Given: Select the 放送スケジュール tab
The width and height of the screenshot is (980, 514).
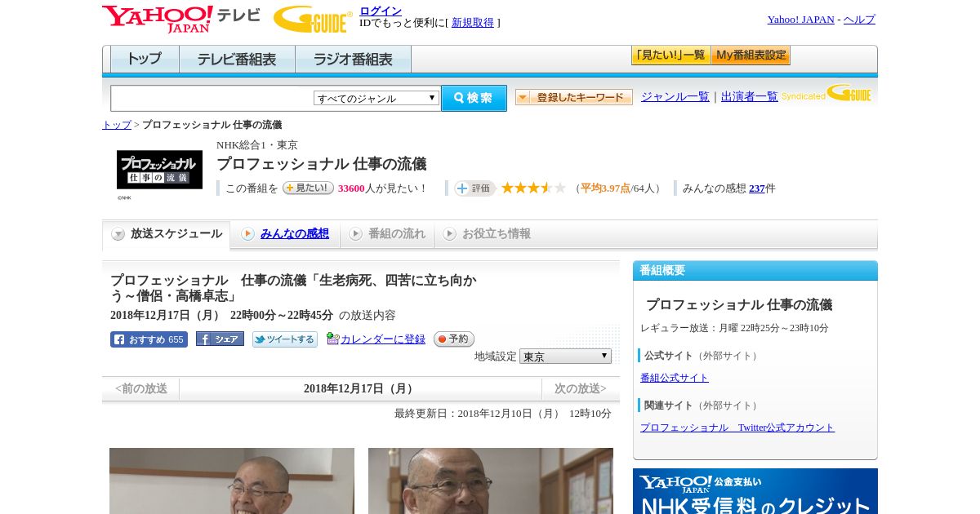Looking at the screenshot, I should 166,234.
